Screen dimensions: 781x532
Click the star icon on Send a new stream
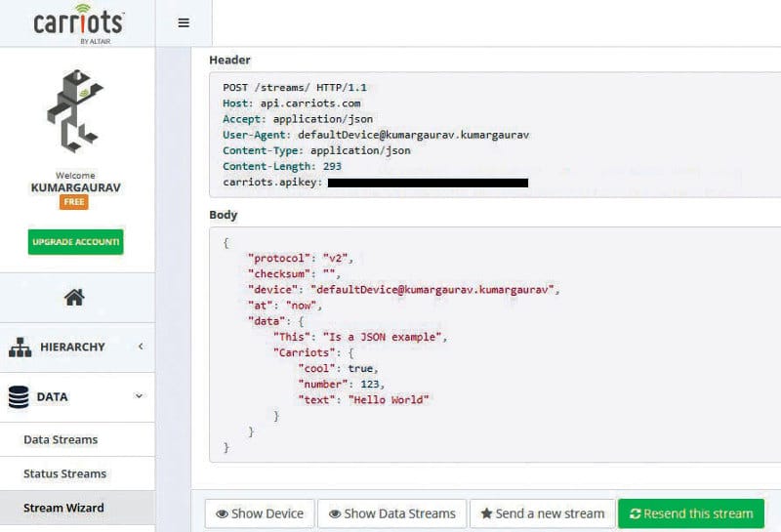[x=485, y=513]
